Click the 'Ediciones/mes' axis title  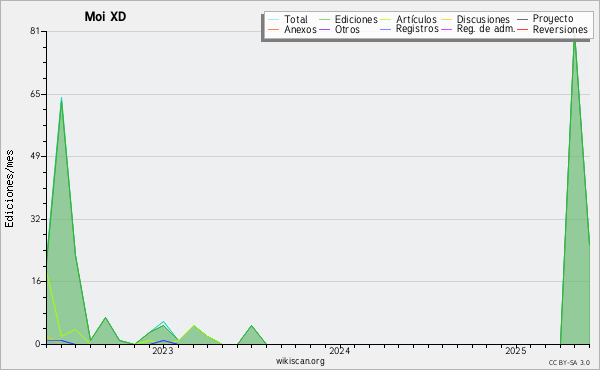pos(9,188)
